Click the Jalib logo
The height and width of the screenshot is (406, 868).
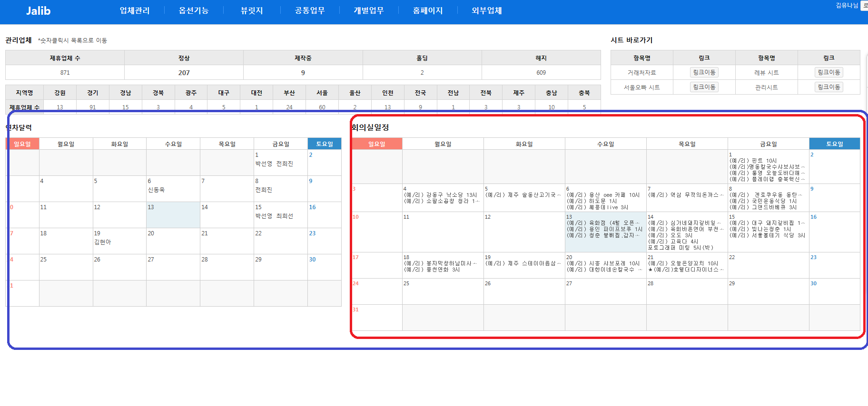(38, 11)
